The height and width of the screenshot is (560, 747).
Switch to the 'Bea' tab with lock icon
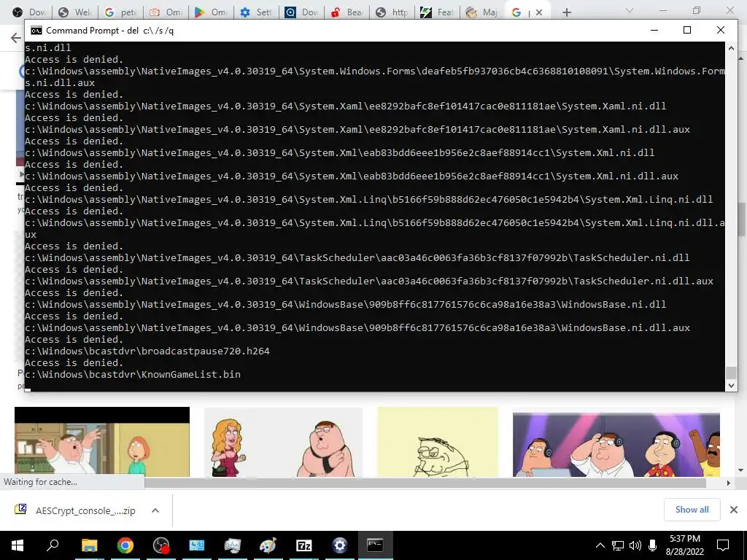(347, 12)
